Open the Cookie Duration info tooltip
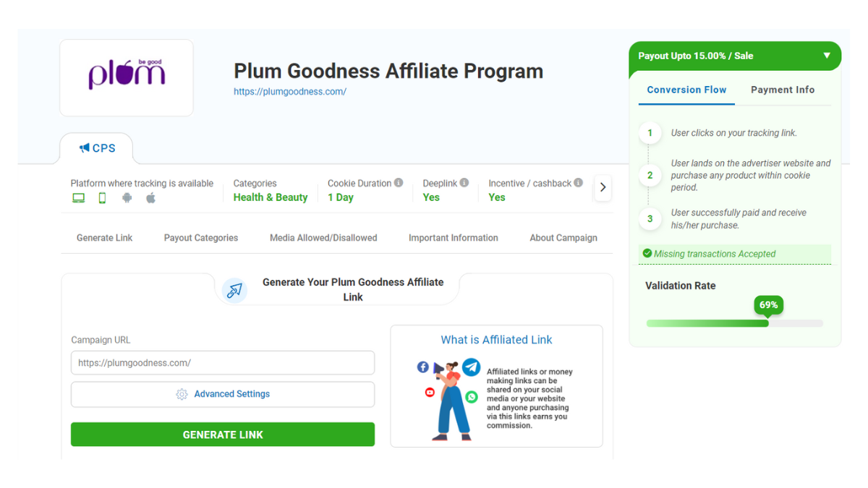 (x=399, y=182)
